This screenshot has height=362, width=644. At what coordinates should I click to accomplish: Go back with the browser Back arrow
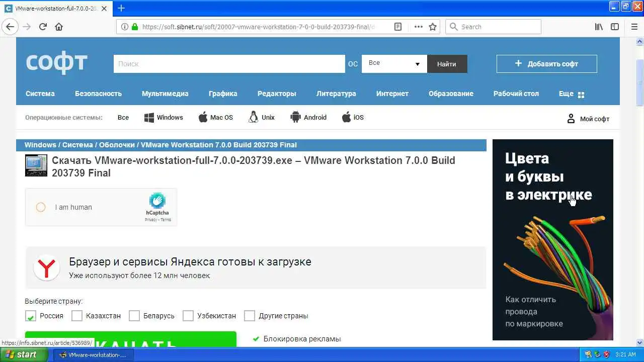pyautogui.click(x=10, y=27)
